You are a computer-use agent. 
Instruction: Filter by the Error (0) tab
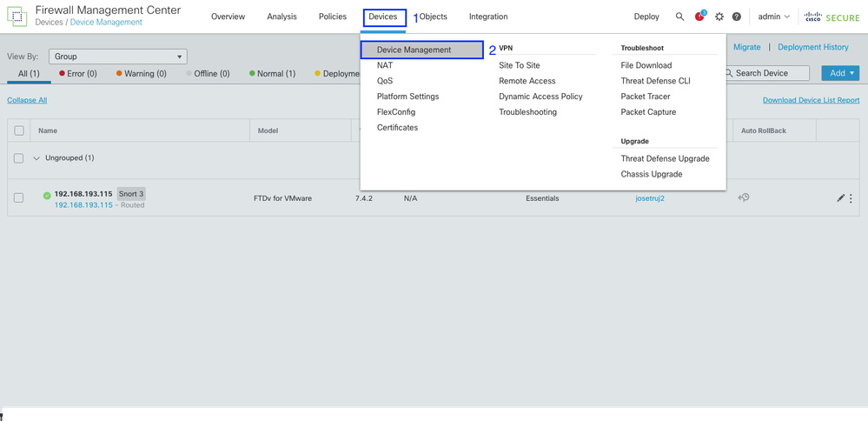click(x=78, y=74)
